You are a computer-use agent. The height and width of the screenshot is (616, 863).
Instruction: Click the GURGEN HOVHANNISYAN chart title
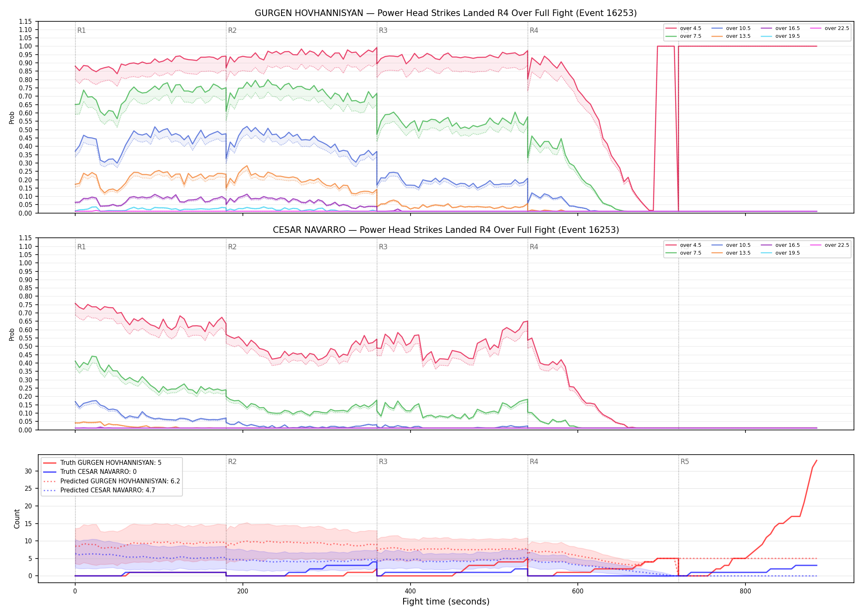(446, 13)
